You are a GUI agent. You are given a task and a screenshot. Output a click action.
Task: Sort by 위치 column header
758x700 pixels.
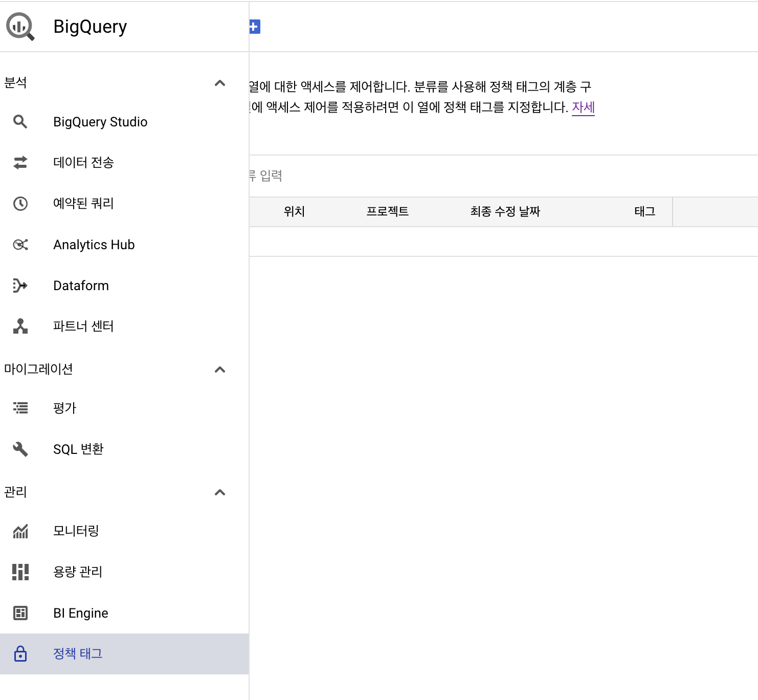click(294, 212)
